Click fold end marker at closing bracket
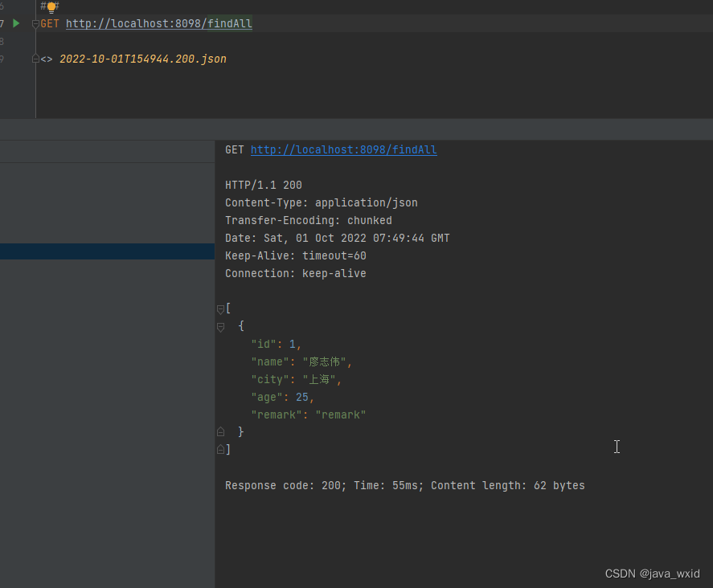Image resolution: width=713 pixels, height=588 pixels. click(220, 449)
